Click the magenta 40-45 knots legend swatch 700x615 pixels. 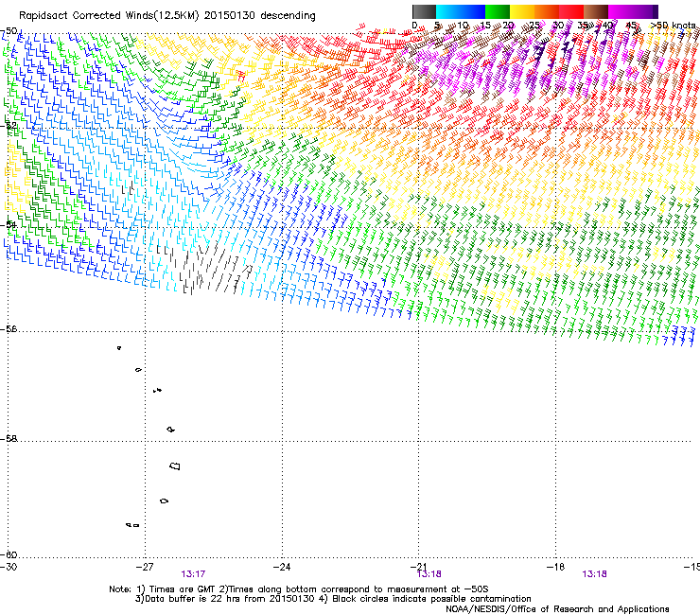(x=621, y=11)
